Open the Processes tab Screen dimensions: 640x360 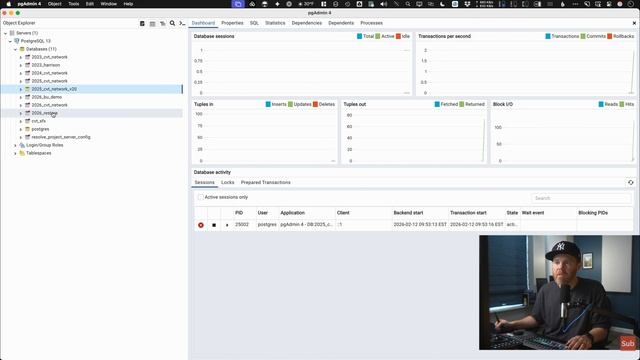click(371, 23)
